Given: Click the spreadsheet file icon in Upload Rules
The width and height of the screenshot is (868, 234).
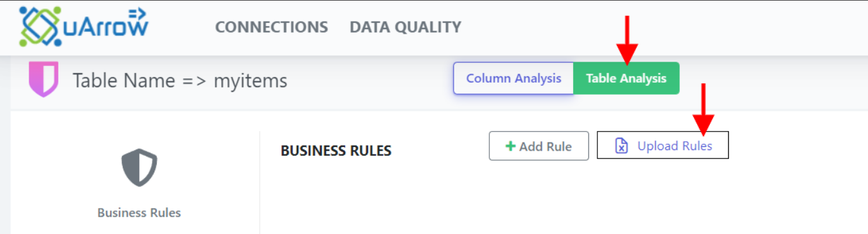Looking at the screenshot, I should pyautogui.click(x=621, y=146).
